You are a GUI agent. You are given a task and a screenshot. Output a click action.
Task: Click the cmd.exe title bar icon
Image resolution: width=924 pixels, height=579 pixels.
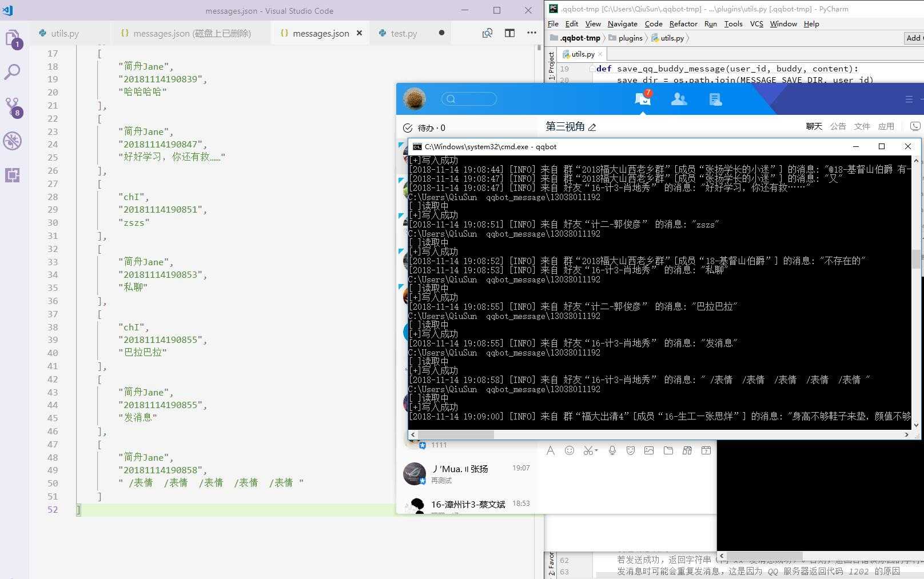tap(417, 146)
